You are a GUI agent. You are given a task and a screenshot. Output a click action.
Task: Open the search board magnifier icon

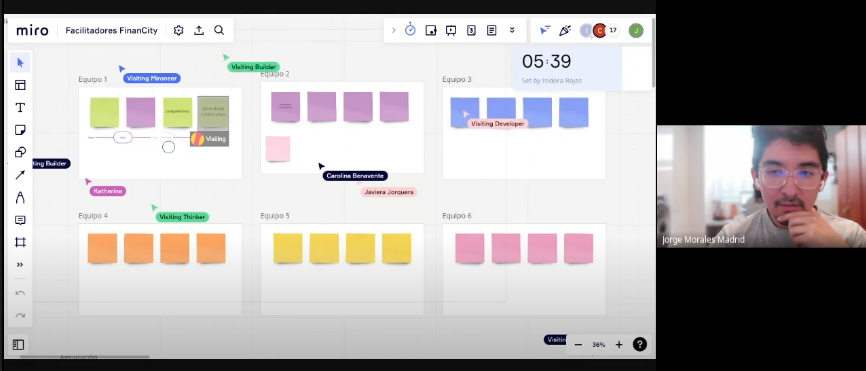219,30
